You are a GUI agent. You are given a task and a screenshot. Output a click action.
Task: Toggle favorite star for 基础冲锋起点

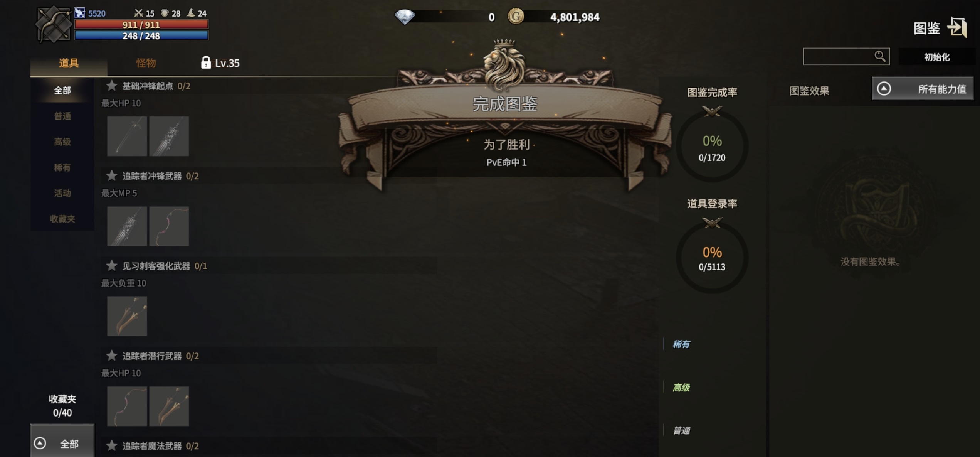[x=112, y=86]
